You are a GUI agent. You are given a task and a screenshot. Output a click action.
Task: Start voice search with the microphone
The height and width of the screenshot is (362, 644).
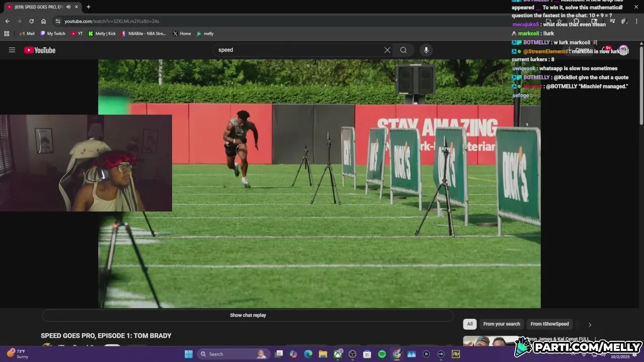click(x=426, y=50)
